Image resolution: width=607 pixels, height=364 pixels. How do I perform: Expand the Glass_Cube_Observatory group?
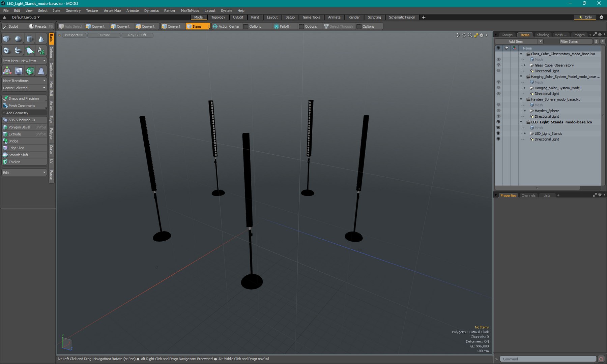click(525, 65)
